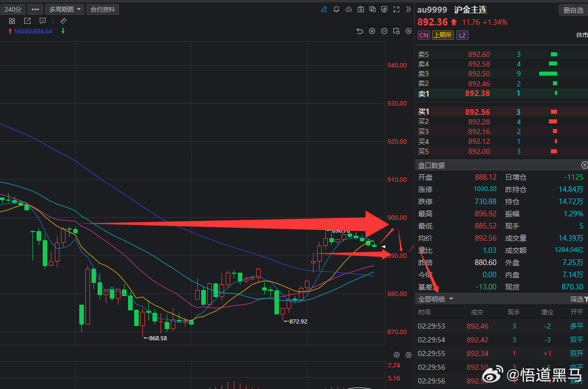Select the 240分 period button
588x389 pixels.
13,9
